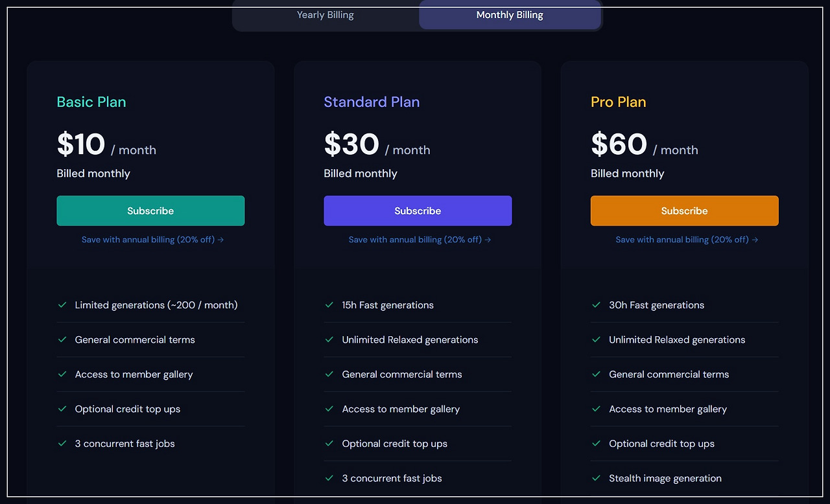Click the Basic Plan heading

[91, 102]
